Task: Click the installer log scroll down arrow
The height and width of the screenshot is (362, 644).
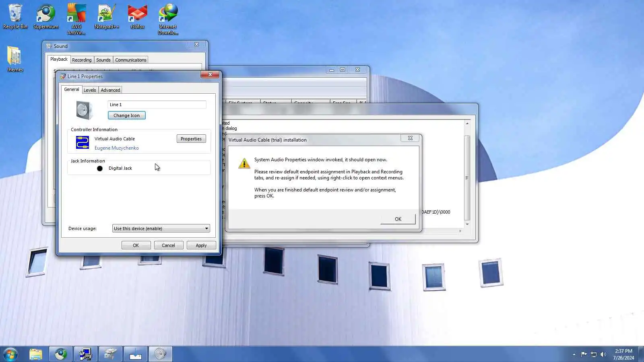Action: (467, 224)
